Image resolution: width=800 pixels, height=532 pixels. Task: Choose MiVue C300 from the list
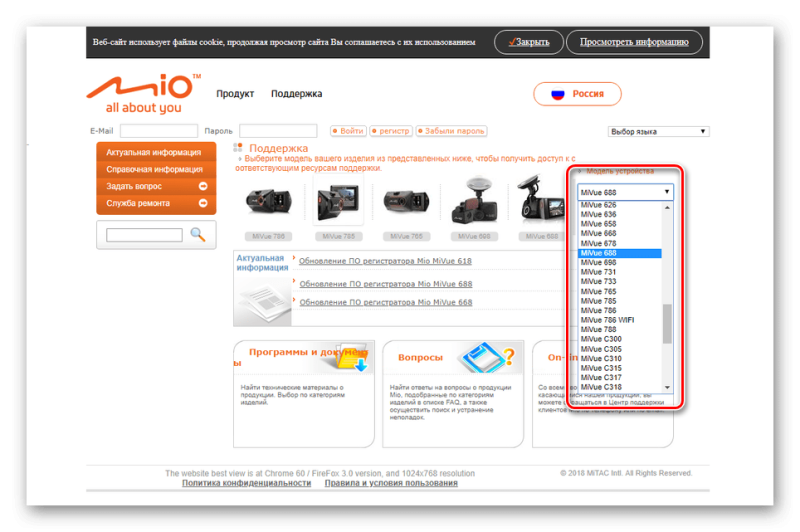620,339
